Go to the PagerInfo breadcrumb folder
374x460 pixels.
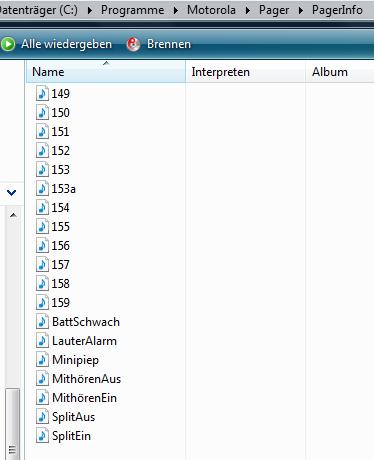coord(337,10)
